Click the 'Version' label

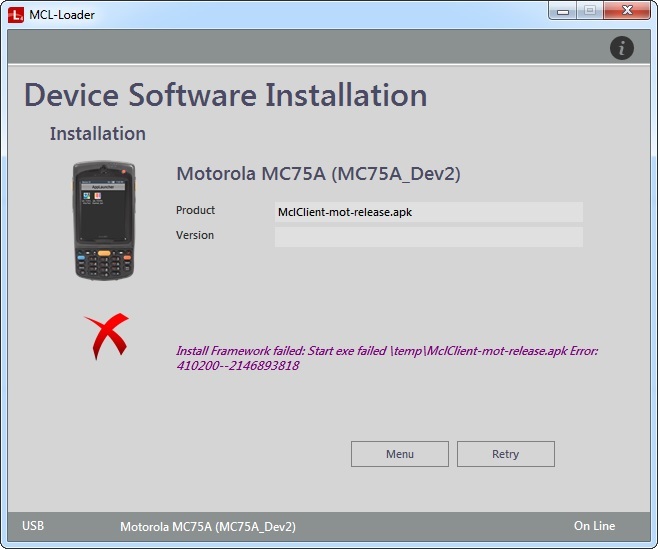point(195,235)
